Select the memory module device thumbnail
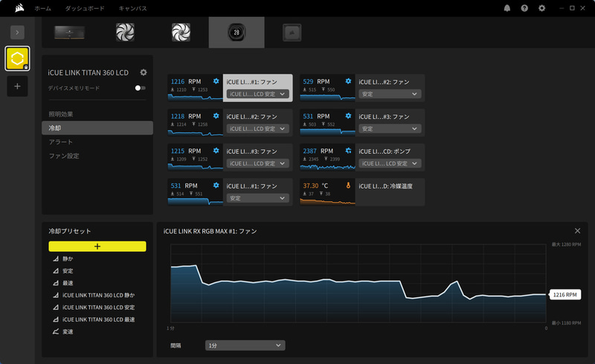The height and width of the screenshot is (364, 595). click(69, 32)
